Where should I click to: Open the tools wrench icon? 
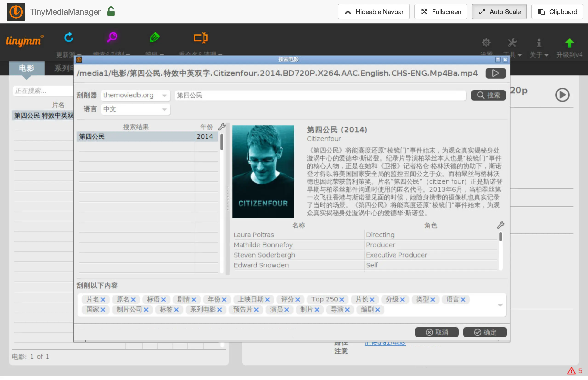512,43
